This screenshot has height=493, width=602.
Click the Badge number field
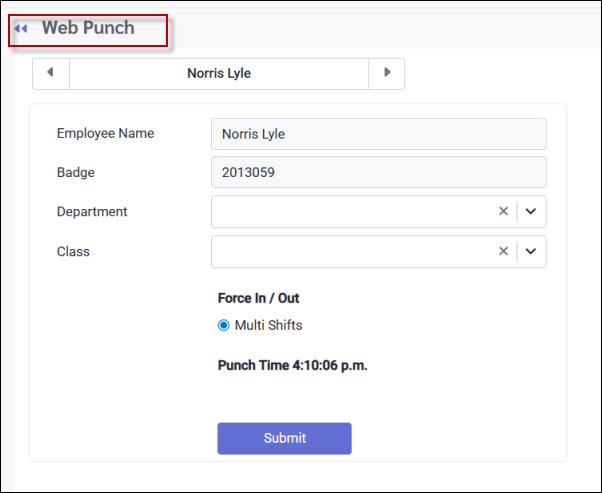pos(378,172)
